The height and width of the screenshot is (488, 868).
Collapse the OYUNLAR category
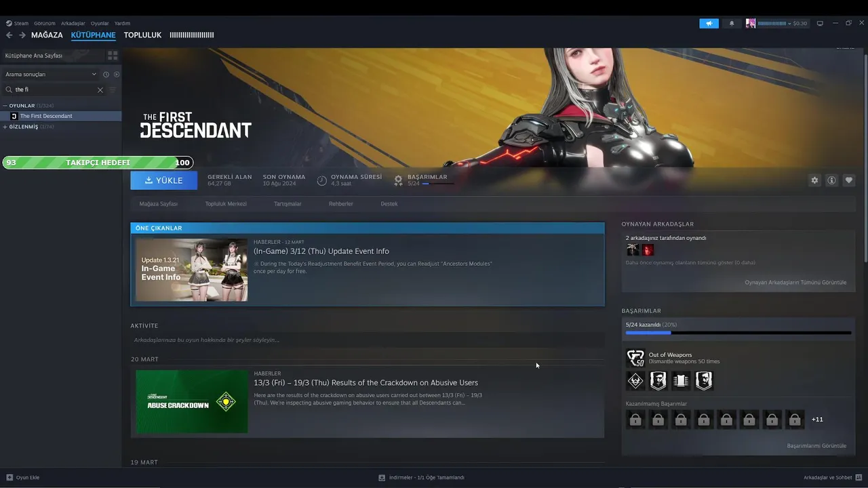point(5,106)
